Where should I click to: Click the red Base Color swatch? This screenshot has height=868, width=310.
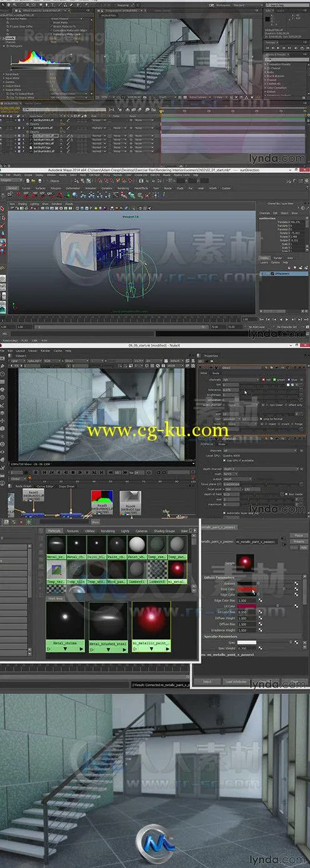246,589
